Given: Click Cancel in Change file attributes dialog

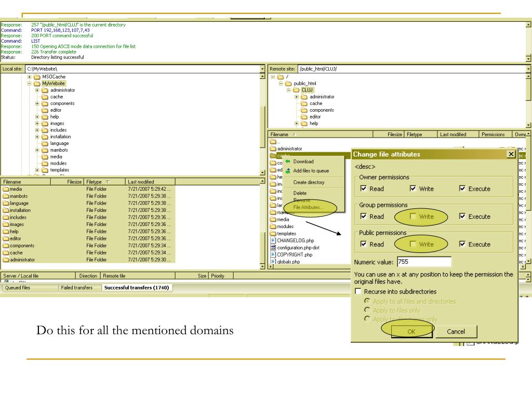Looking at the screenshot, I should tap(456, 331).
